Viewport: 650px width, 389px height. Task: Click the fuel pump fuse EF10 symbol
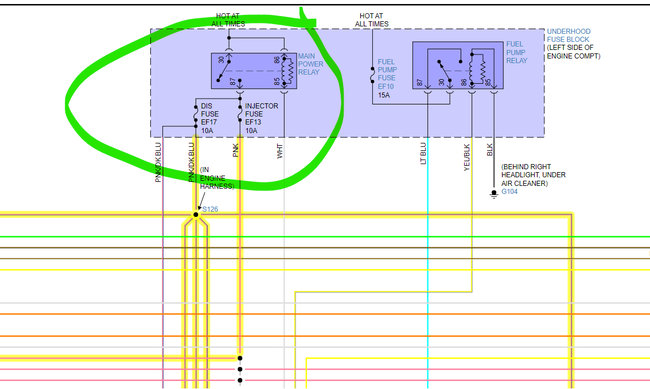tap(372, 76)
